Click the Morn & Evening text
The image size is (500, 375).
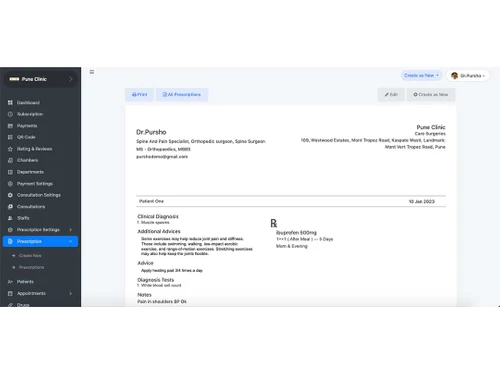292,246
